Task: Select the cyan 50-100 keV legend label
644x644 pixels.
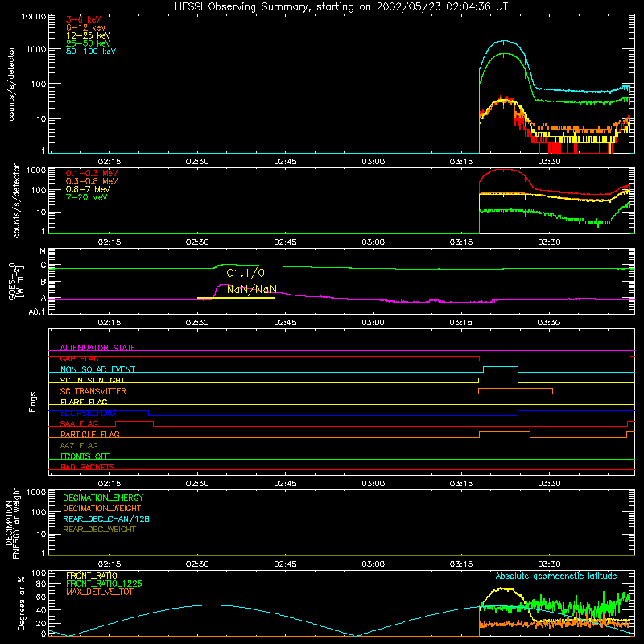Action: point(91,52)
